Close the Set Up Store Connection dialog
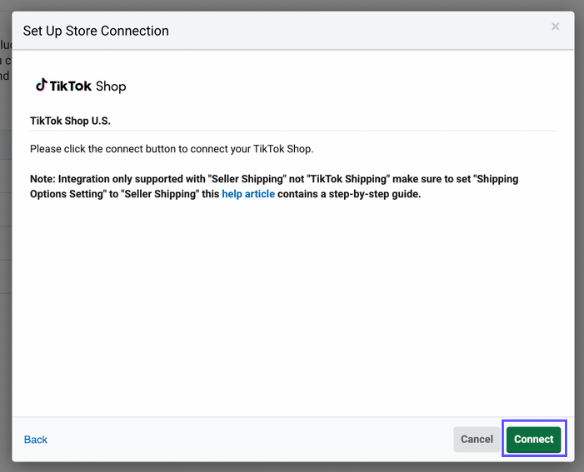 tap(555, 26)
